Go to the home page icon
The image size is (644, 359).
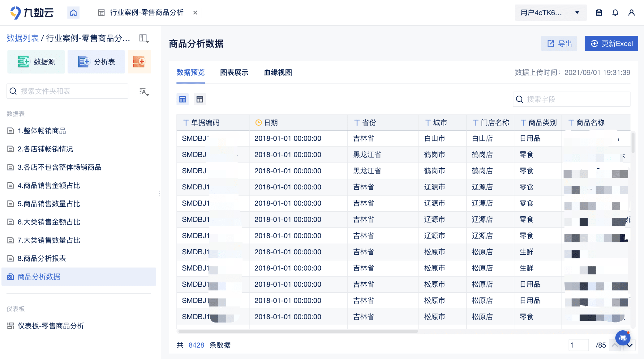(73, 13)
